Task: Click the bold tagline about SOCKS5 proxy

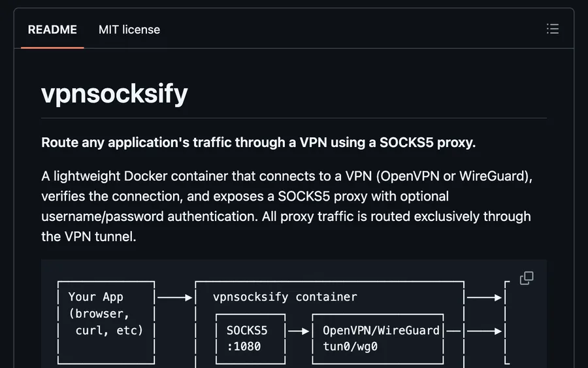Action: (258, 142)
